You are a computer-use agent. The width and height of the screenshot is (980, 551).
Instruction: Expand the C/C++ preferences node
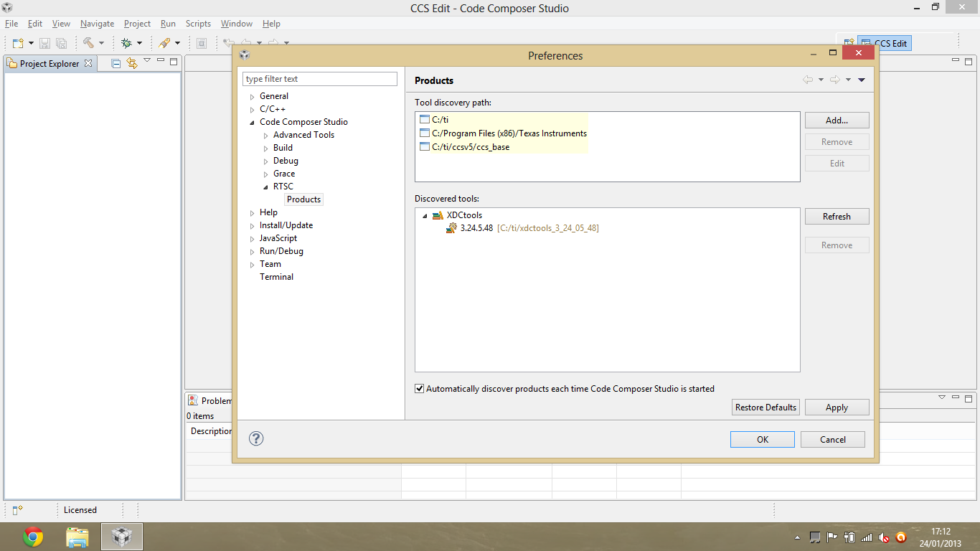253,109
